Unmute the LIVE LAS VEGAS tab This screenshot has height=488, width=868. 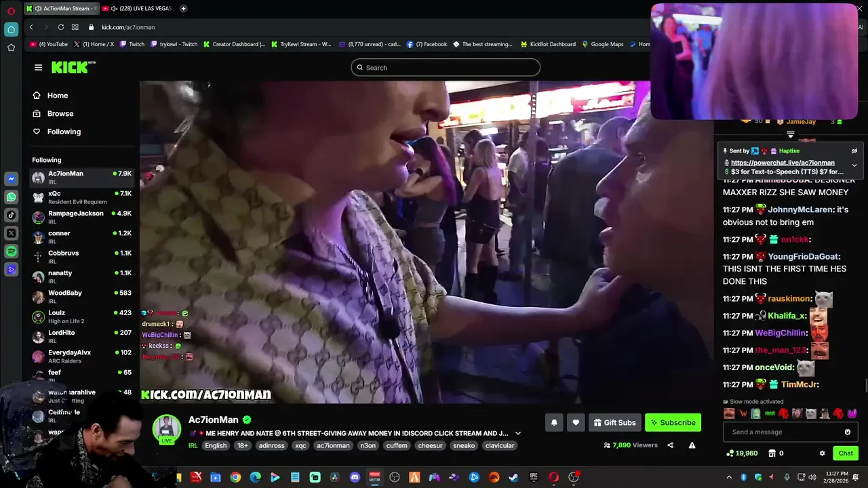coord(114,8)
